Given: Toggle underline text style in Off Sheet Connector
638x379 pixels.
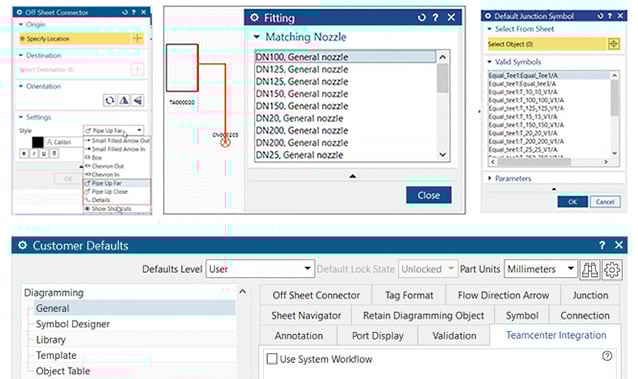Looking at the screenshot, I should [44, 153].
